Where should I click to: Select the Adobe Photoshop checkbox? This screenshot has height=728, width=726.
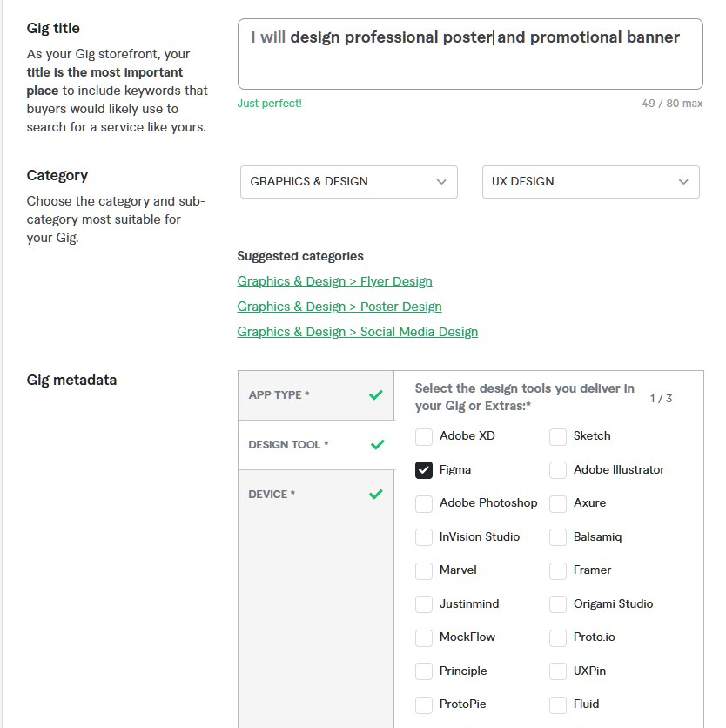point(424,503)
